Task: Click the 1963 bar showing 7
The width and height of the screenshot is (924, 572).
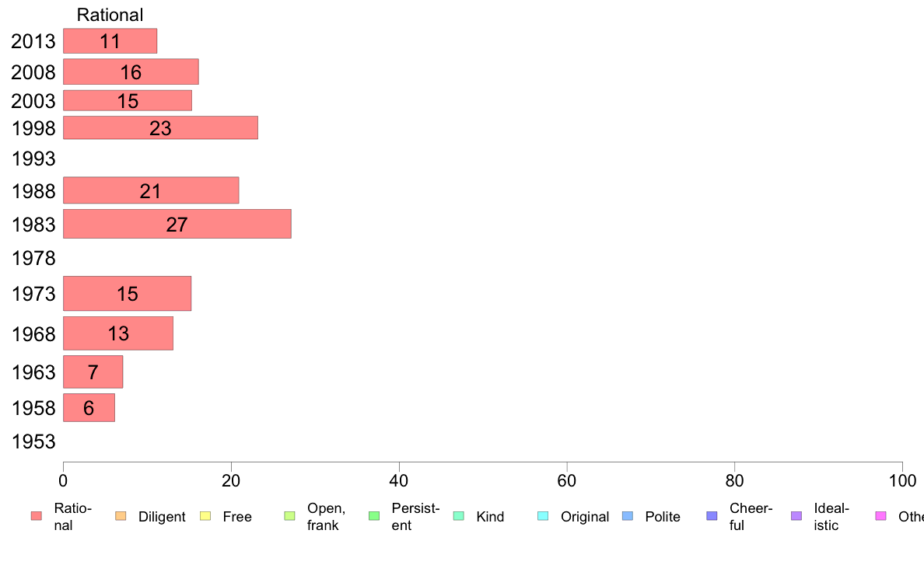Action: (93, 371)
